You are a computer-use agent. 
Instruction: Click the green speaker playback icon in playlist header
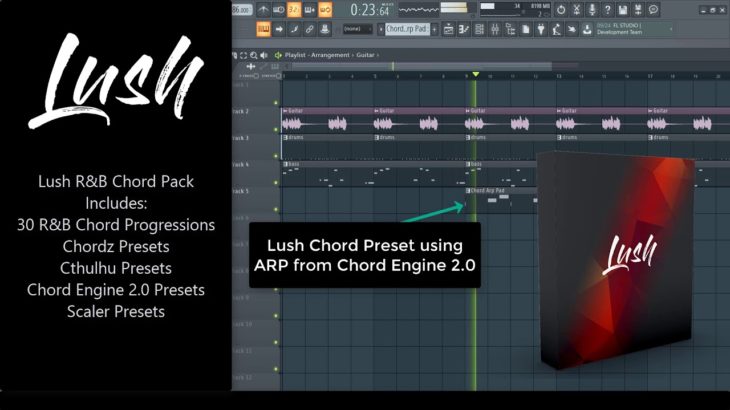coord(278,55)
